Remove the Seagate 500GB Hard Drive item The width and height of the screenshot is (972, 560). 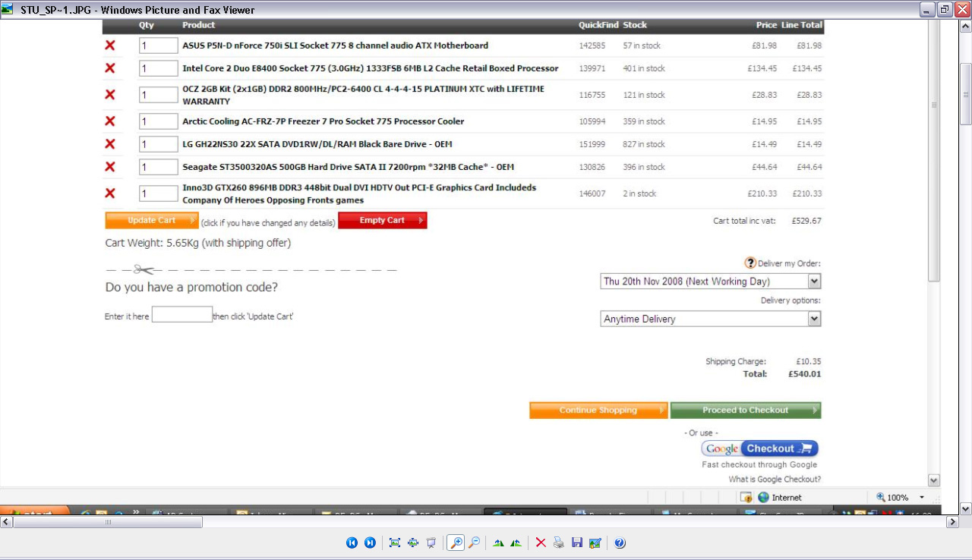[x=110, y=167]
